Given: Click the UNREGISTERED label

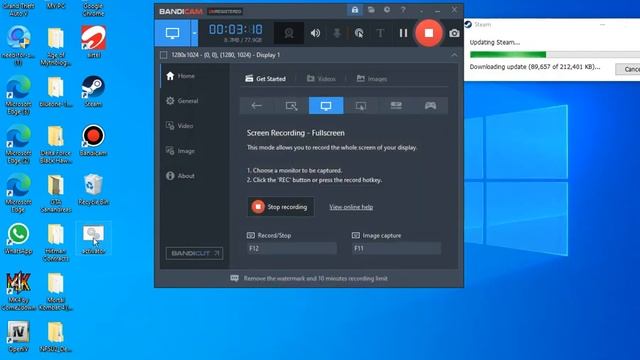Looking at the screenshot, I should (x=225, y=11).
